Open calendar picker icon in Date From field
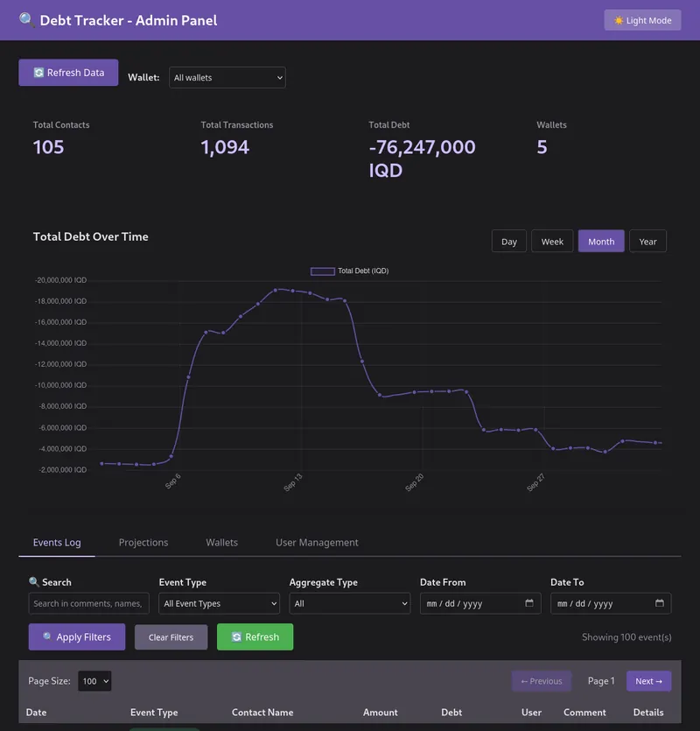 [529, 603]
